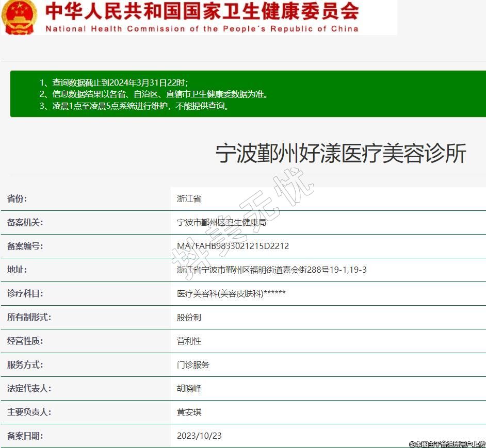Image resolution: width=486 pixels, height=448 pixels.
Task: Click the 经营性质 value 营利性
Action: pyautogui.click(x=189, y=341)
